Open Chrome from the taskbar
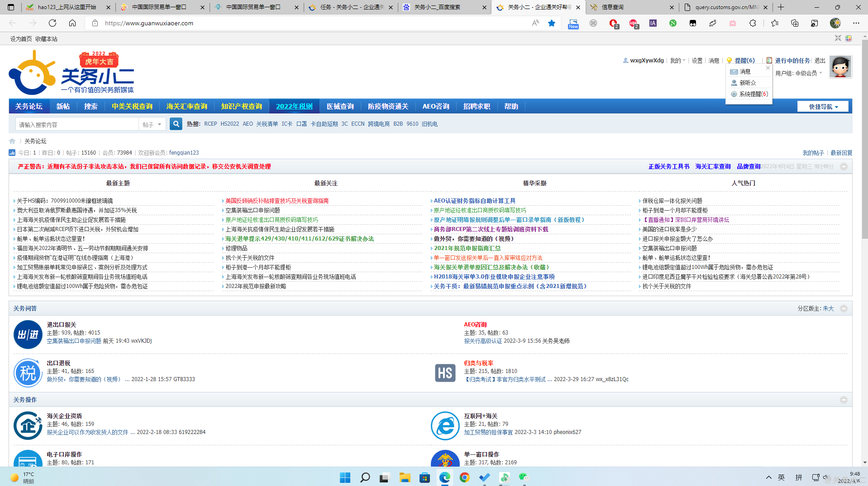Viewport: 868px width, 486px height. click(464, 477)
